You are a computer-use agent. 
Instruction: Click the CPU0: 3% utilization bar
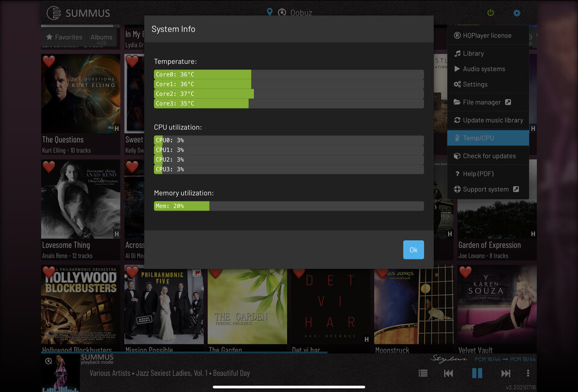[x=288, y=140]
